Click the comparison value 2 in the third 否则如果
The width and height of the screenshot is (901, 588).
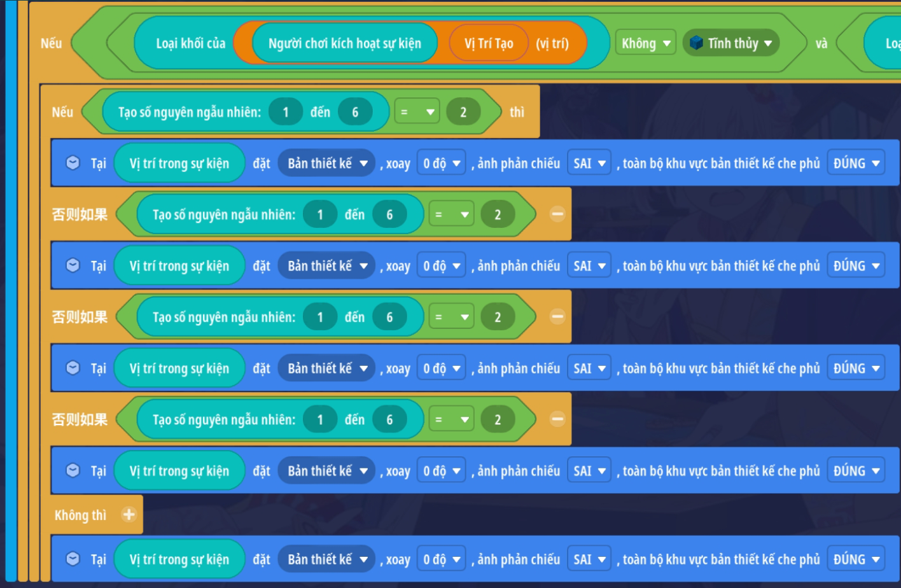pyautogui.click(x=498, y=419)
